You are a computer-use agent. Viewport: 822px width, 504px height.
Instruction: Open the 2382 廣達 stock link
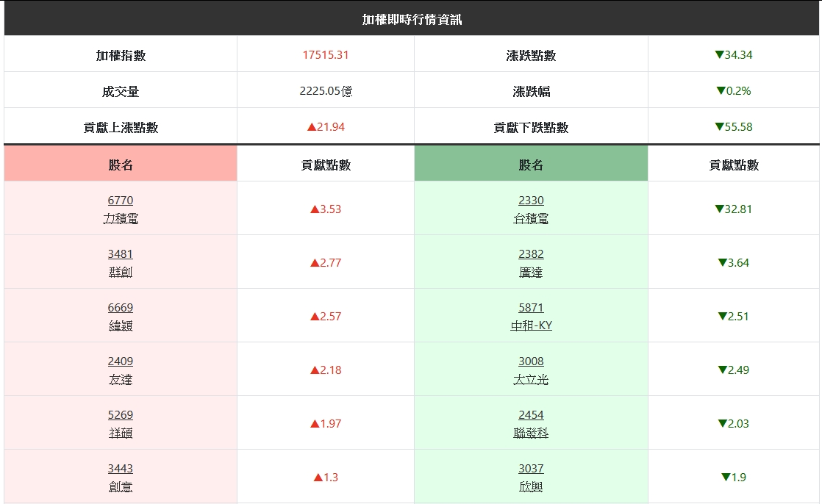pos(531,262)
